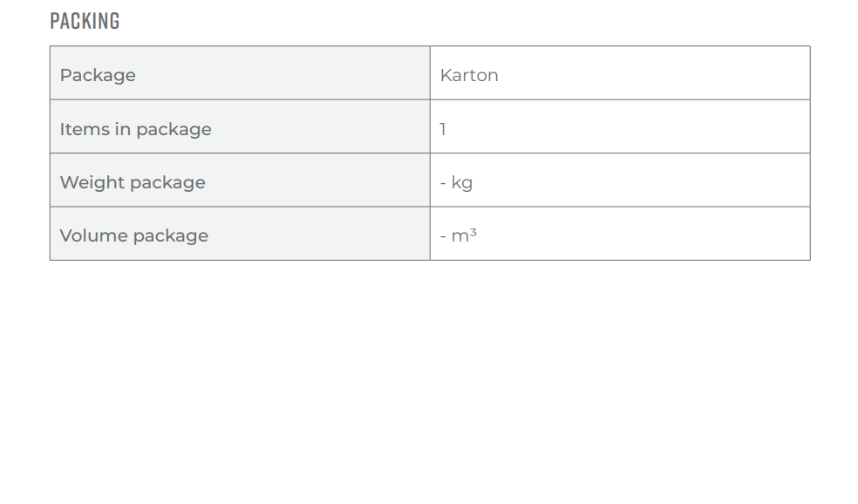Select the Package label cell
858x504 pixels.
click(240, 72)
